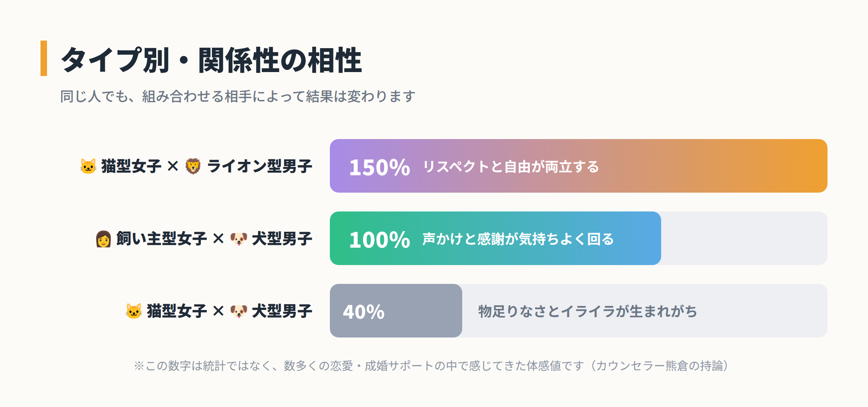Screen dimensions: 868x407
Task: Select the 100% green-blue progress bar
Action: 495,238
